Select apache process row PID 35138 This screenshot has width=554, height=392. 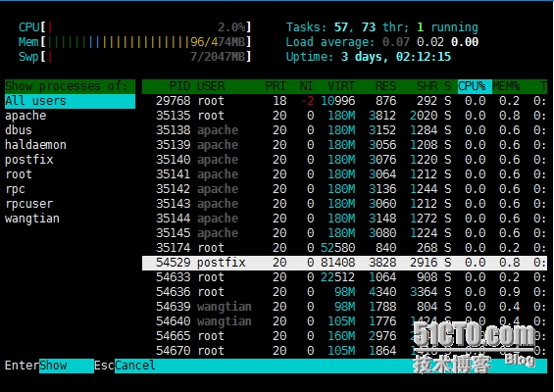click(x=344, y=130)
